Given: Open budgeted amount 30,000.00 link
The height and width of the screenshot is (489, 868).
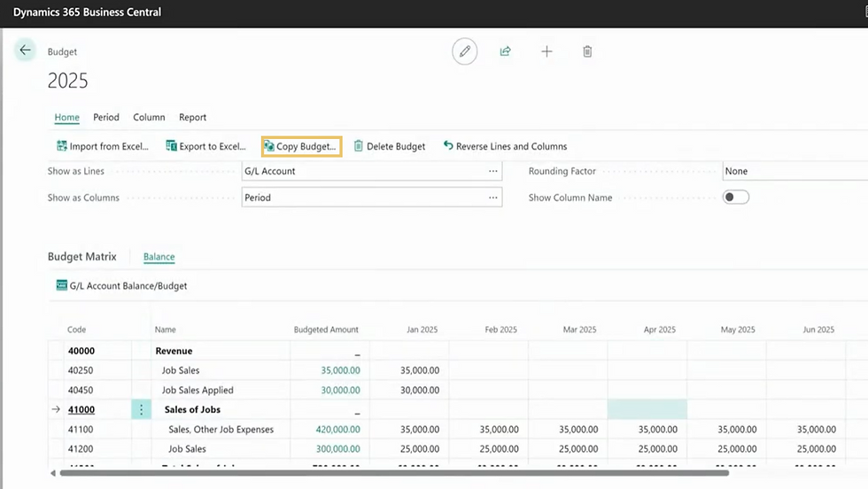Looking at the screenshot, I should point(340,390).
